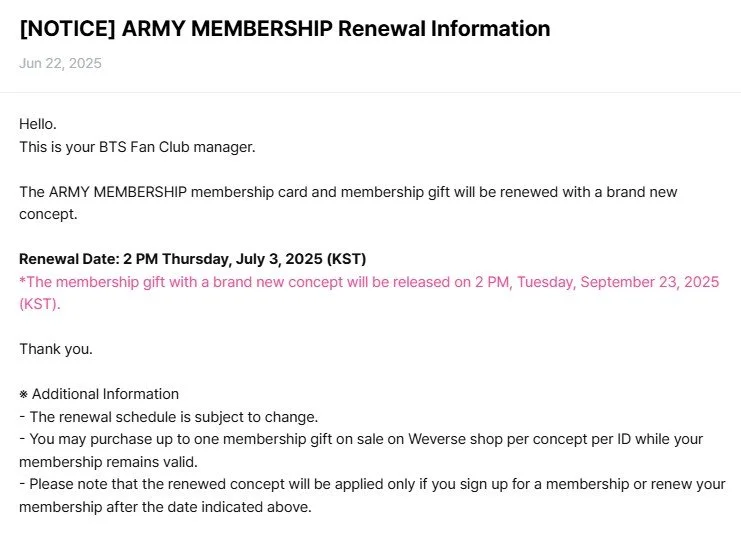Click the notice title heading
Image resolution: width=741 pixels, height=541 pixels.
point(284,28)
